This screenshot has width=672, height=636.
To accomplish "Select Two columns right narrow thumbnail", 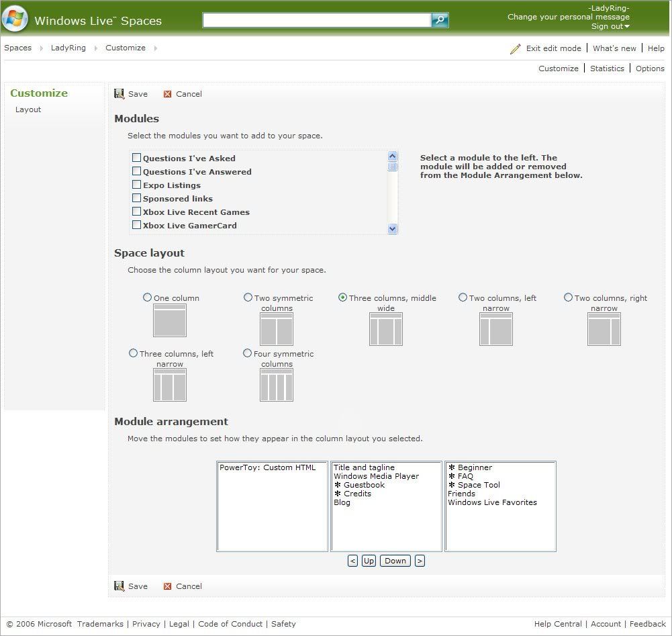I will click(x=604, y=329).
